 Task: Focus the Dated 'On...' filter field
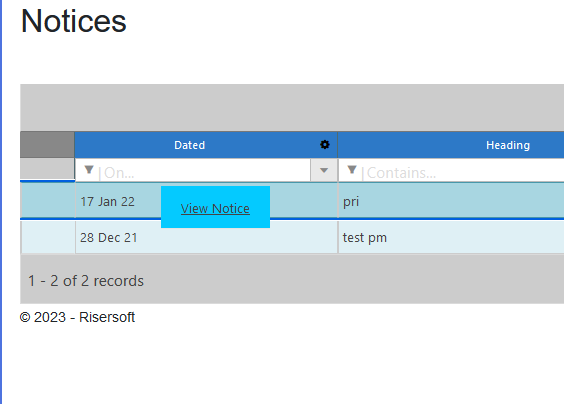203,173
